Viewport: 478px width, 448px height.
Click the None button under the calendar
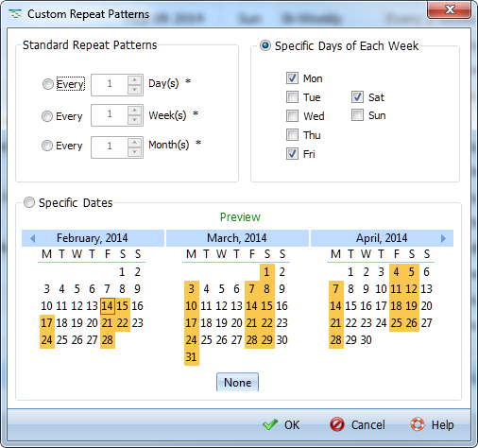point(237,382)
